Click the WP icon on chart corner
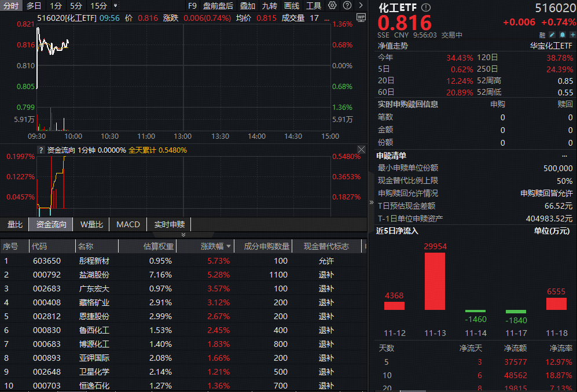The height and width of the screenshot is (392, 577). click(x=361, y=17)
